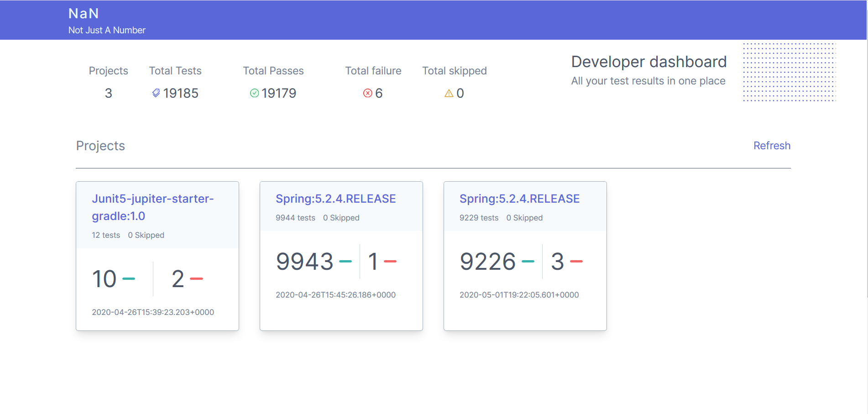Click the green check icon beside 19179
Screen dimensions: 868x414
click(x=255, y=93)
